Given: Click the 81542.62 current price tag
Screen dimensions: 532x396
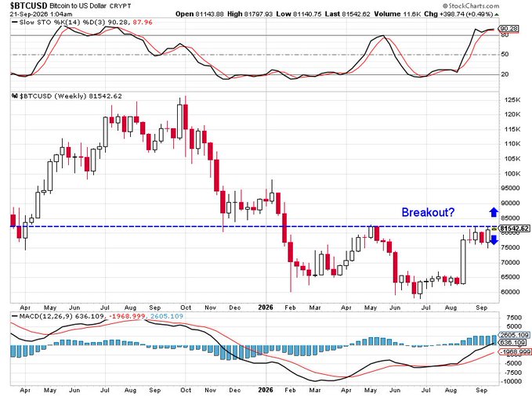Looking at the screenshot, I should 514,229.
